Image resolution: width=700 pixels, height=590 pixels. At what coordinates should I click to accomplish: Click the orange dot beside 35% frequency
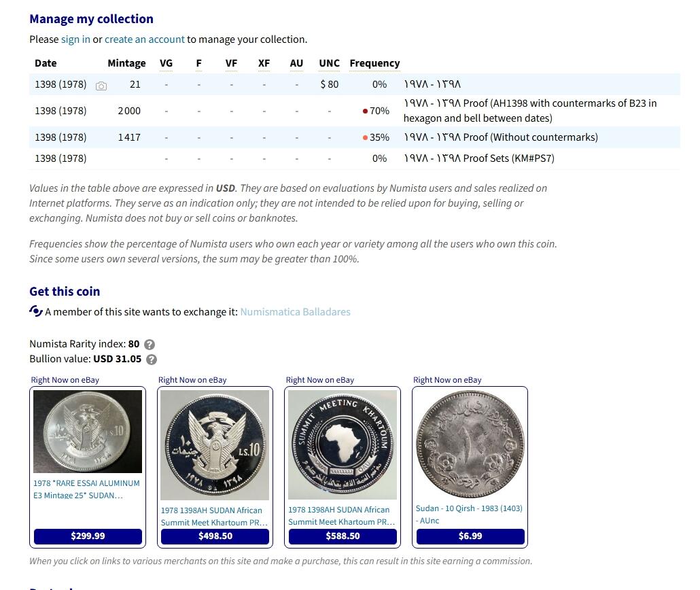(365, 137)
